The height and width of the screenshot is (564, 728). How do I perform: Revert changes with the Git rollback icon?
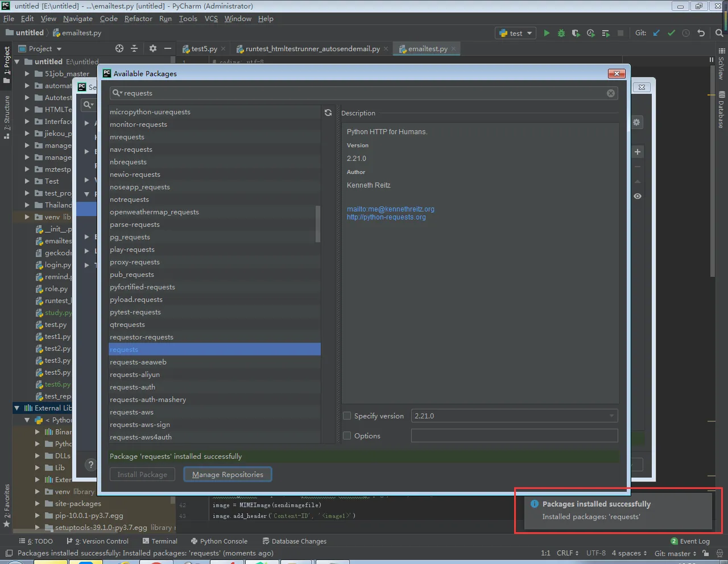click(x=701, y=33)
